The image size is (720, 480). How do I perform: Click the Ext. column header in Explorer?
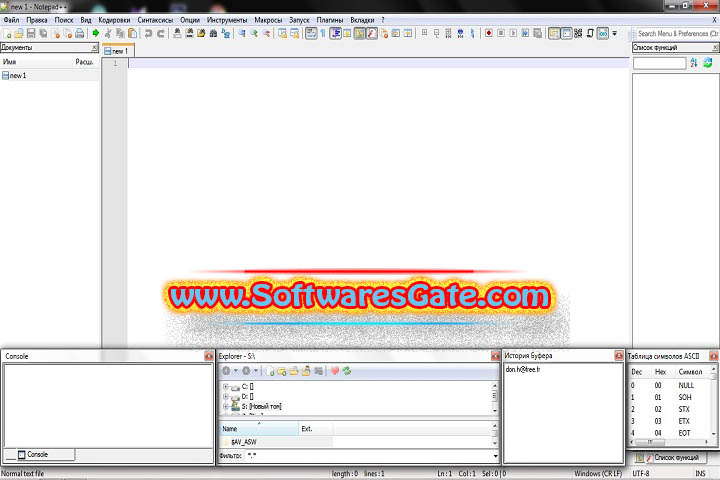[x=315, y=429]
